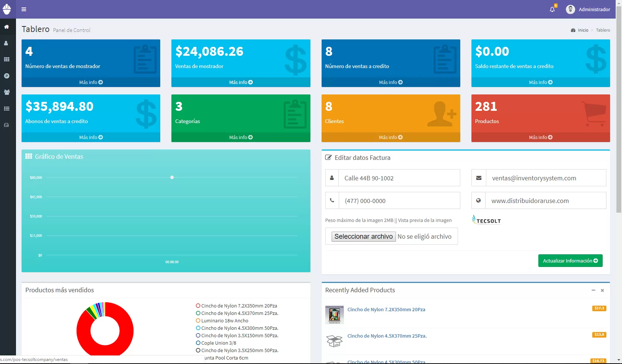Click the list icon in sidebar

pos(6,109)
